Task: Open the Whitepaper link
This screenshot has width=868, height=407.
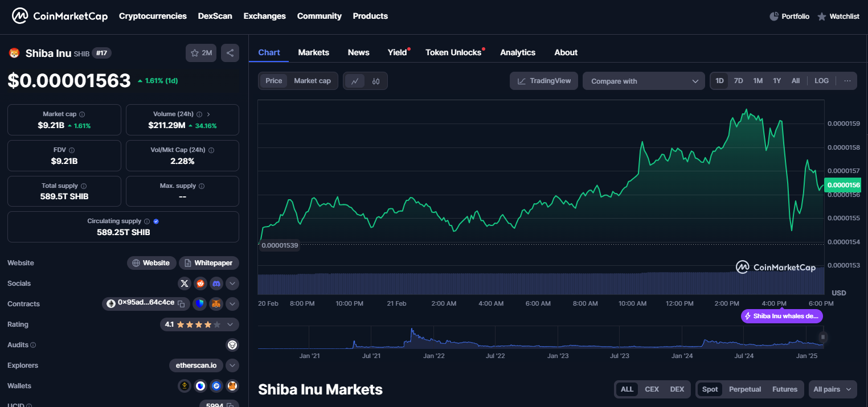Action: [x=209, y=263]
